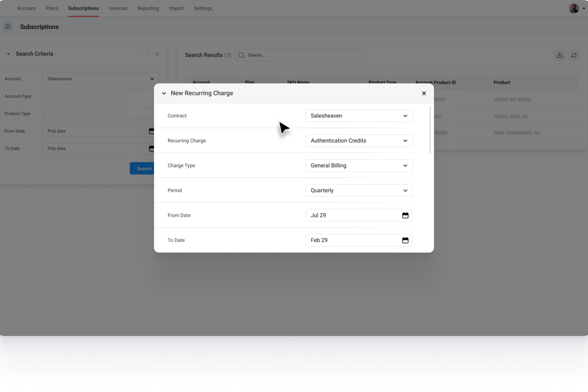Go to previous criteria with left arrow

tap(138, 54)
